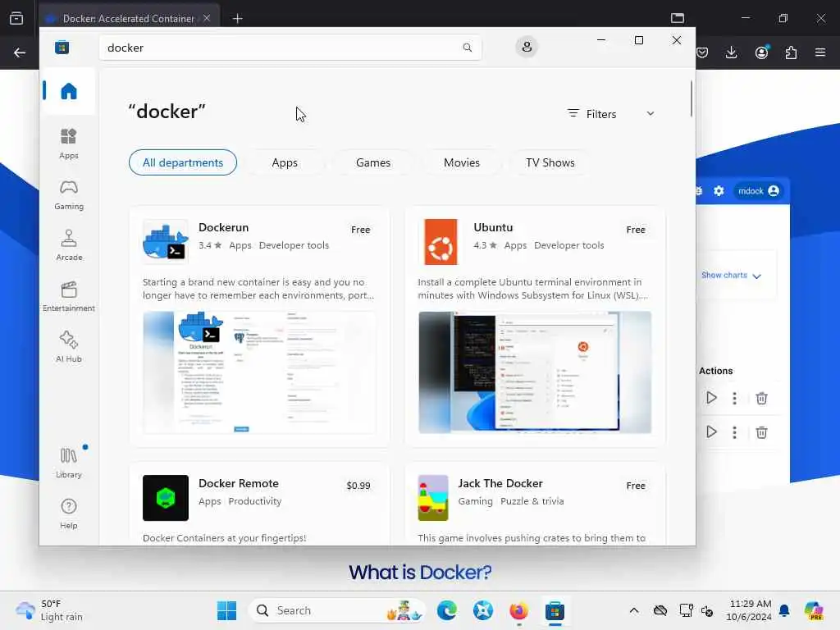Image resolution: width=840 pixels, height=630 pixels.
Task: Open Windows Start menu
Action: 226,610
